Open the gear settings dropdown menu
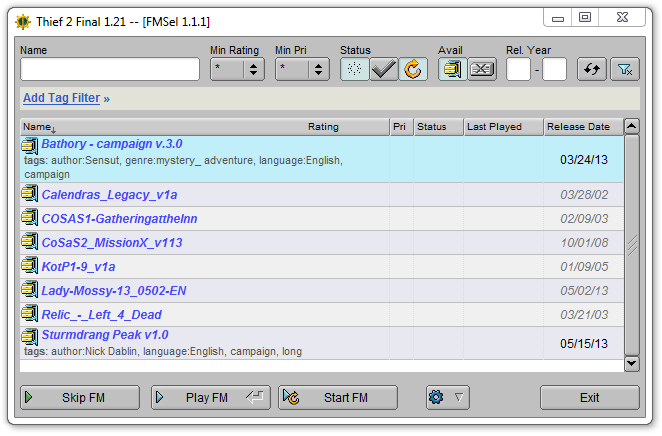 [448, 397]
